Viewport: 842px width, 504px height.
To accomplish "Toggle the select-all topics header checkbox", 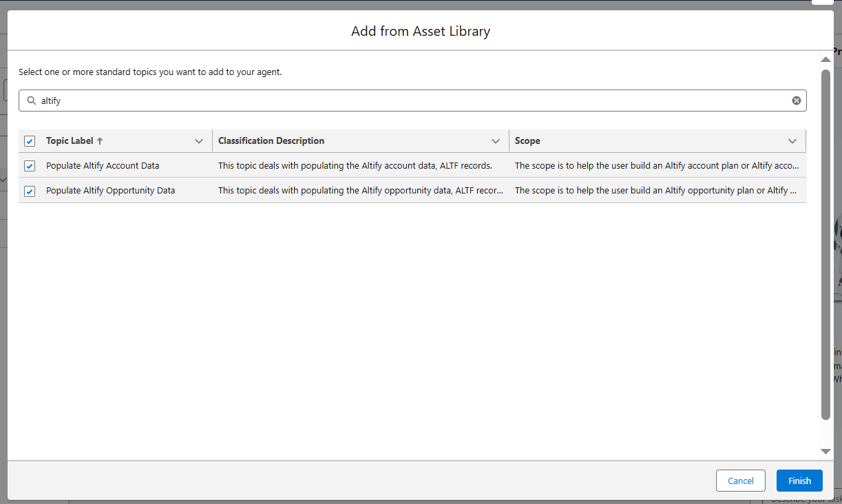I will click(x=30, y=141).
